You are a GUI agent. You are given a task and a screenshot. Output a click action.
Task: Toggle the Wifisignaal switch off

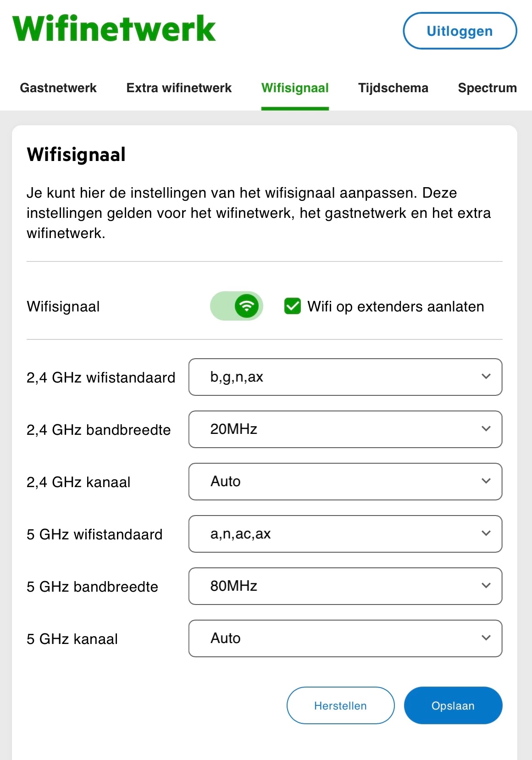[x=237, y=306]
